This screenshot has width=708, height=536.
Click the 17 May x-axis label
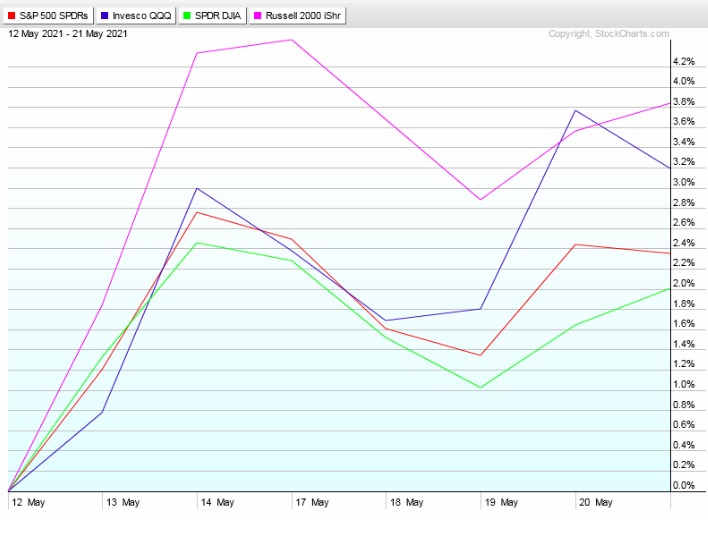point(312,502)
